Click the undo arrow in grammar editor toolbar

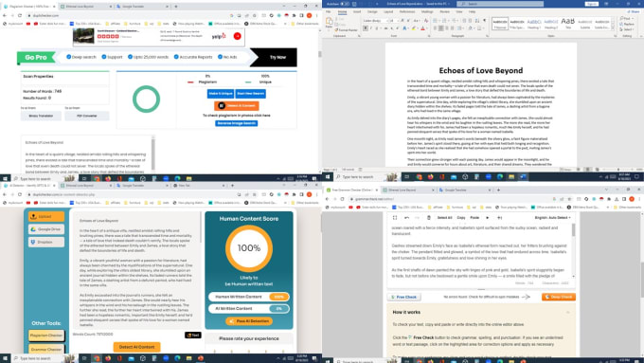coord(406,217)
